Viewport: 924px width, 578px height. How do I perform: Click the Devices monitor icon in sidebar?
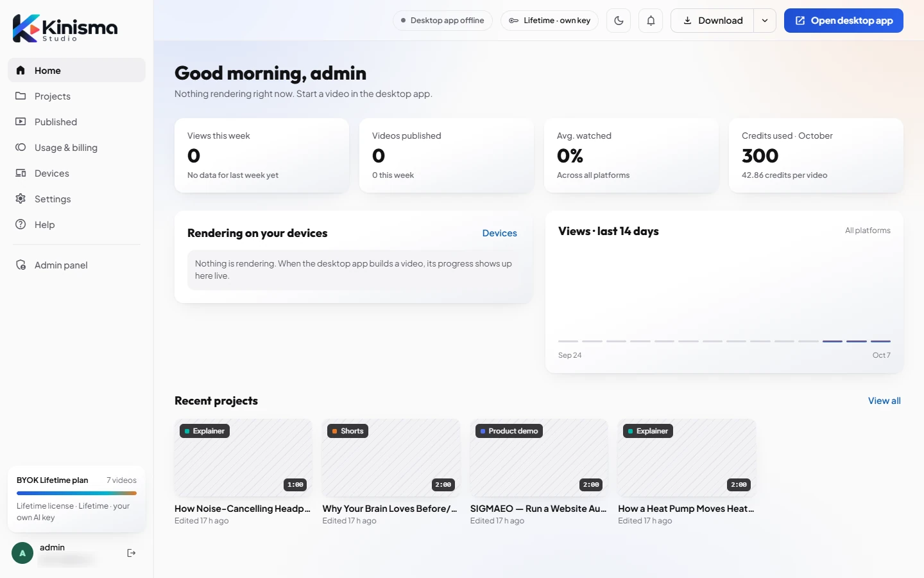coord(21,173)
